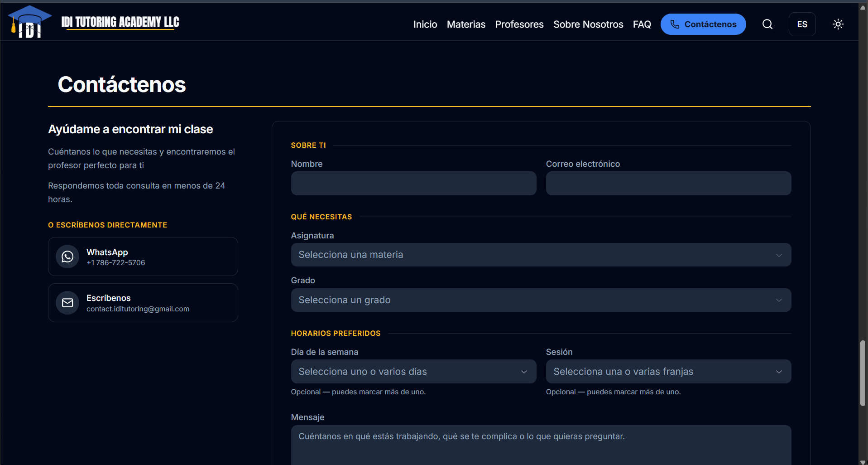Click the WhatsApp icon
Viewport: 868px width, 465px height.
pos(67,257)
